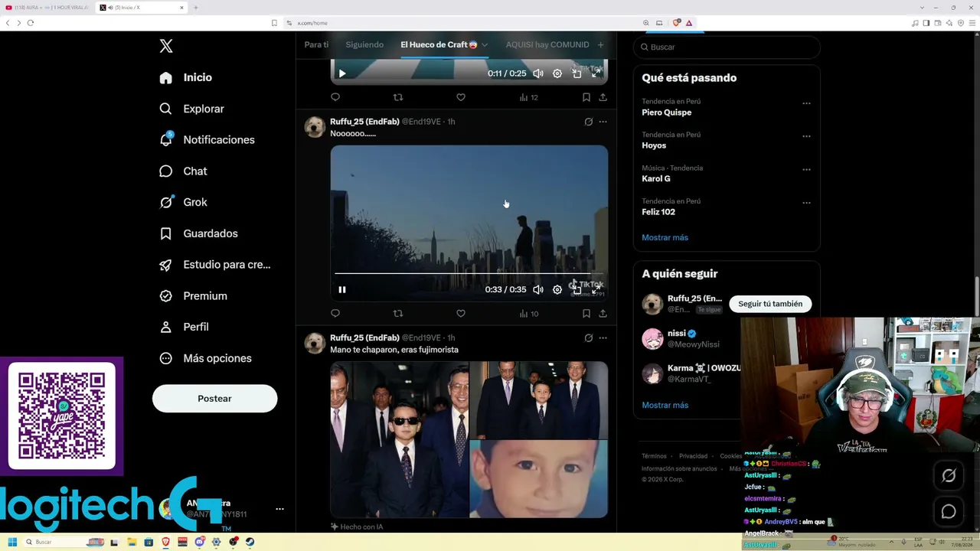Open account menu dots beside profile name
The width and height of the screenshot is (980, 551).
pos(279,509)
